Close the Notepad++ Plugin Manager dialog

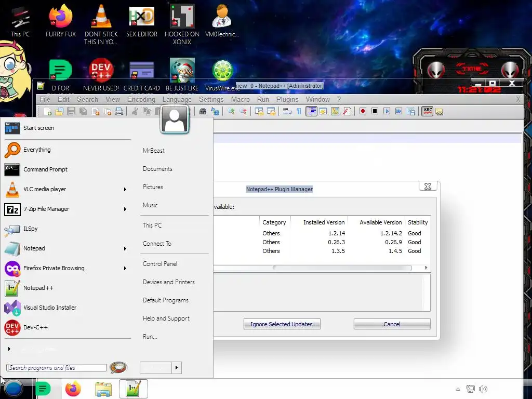click(x=428, y=187)
